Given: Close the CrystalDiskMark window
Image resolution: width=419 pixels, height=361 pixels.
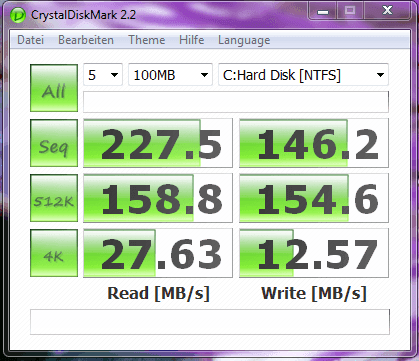Looking at the screenshot, I should (x=387, y=11).
